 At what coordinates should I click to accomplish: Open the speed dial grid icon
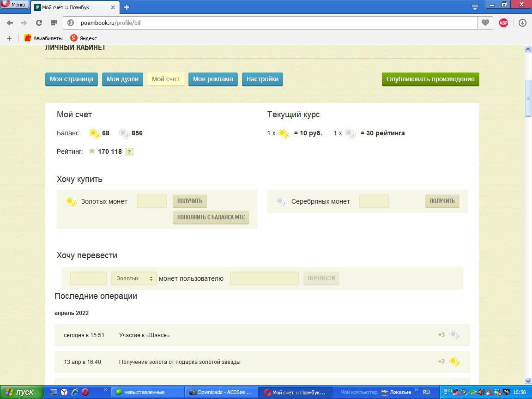54,23
